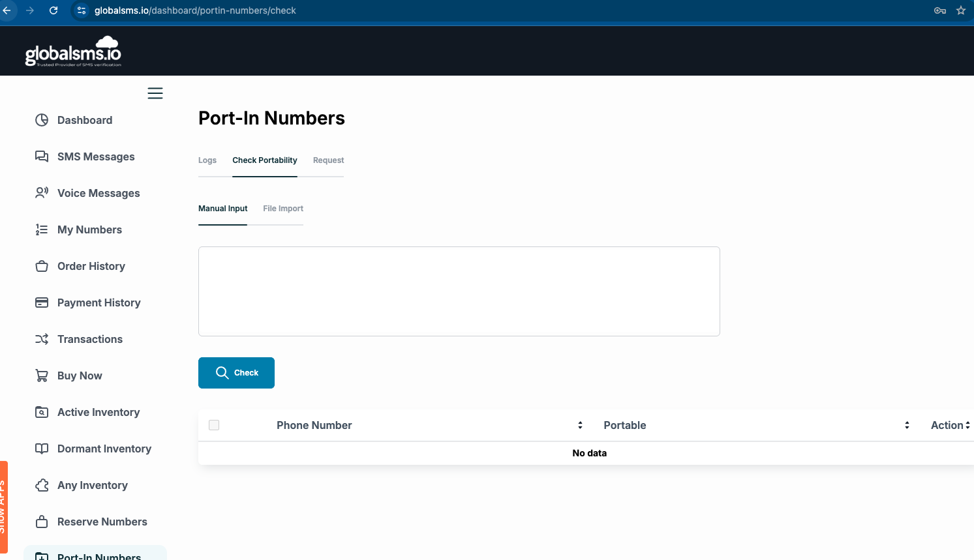Sort table by Portable column arrows
The height and width of the screenshot is (560, 974).
point(907,425)
